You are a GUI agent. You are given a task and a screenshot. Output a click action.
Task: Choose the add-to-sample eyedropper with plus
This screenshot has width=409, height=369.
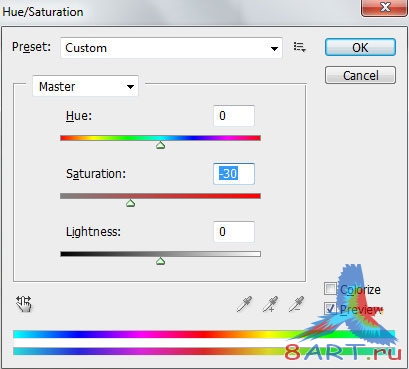point(270,304)
